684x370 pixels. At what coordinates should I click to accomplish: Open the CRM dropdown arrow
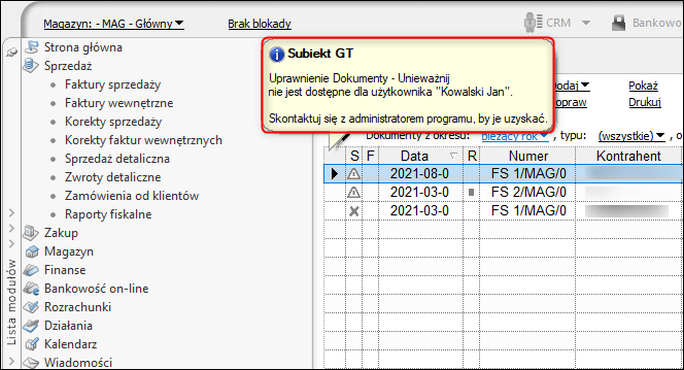(586, 22)
